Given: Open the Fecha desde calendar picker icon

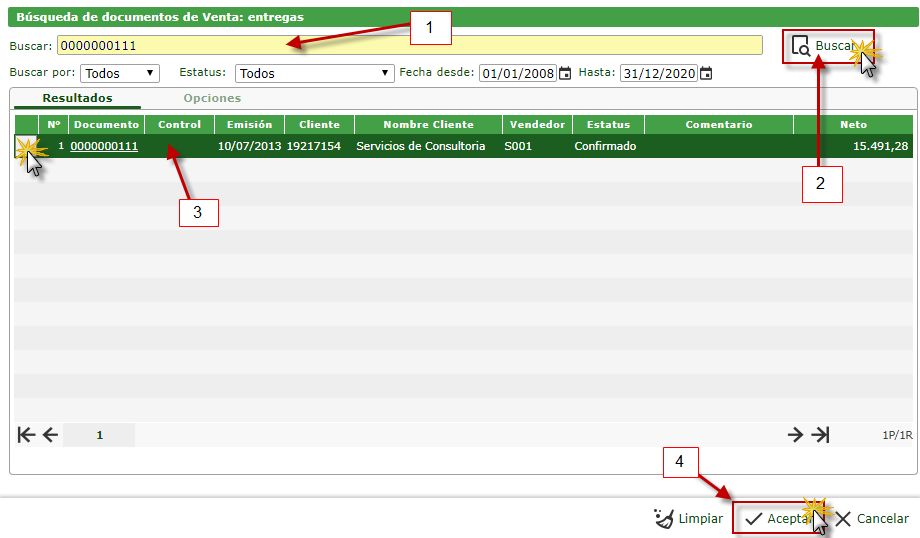Looking at the screenshot, I should click(x=564, y=73).
